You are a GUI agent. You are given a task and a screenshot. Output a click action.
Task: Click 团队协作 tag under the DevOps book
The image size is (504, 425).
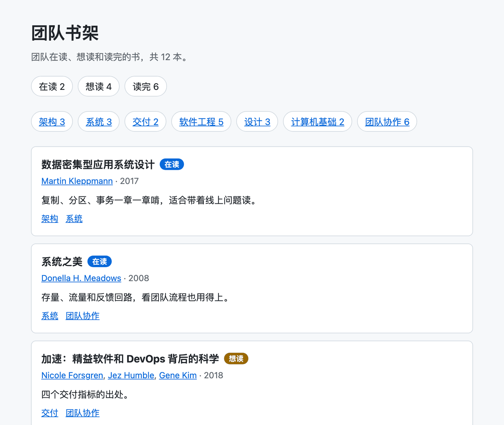pos(83,413)
